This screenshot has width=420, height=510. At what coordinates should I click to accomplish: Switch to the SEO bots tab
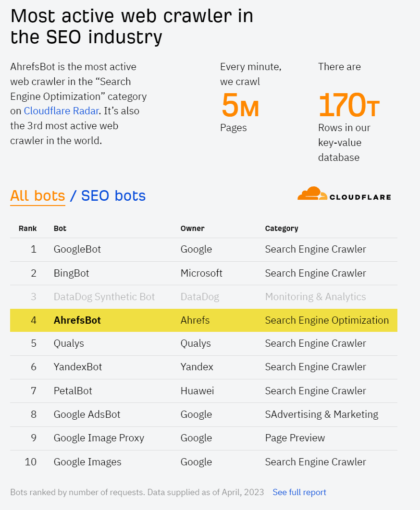[x=113, y=196]
